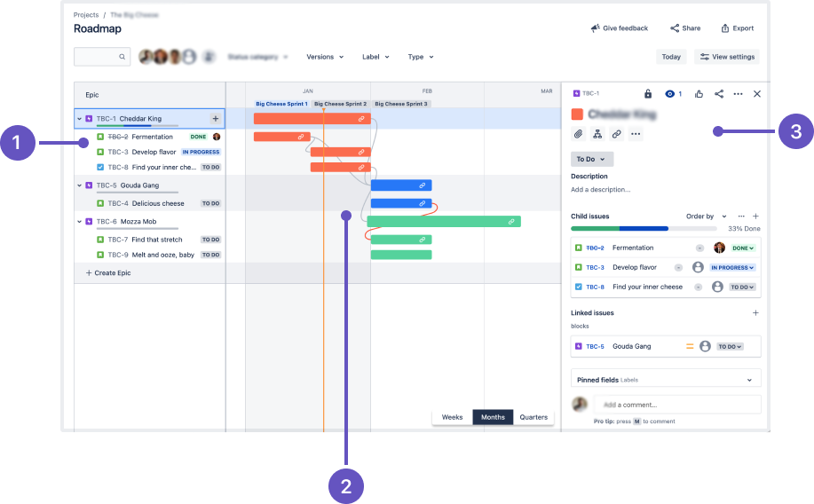Click the Give feedback megaphone button
The width and height of the screenshot is (814, 504).
(619, 28)
